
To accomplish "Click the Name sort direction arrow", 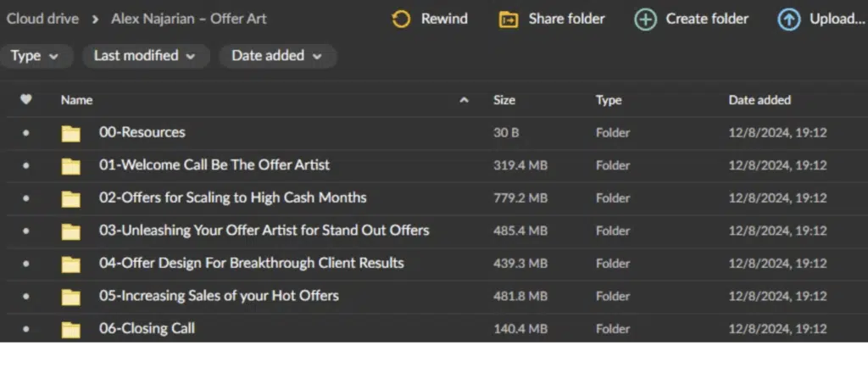I will pos(465,100).
